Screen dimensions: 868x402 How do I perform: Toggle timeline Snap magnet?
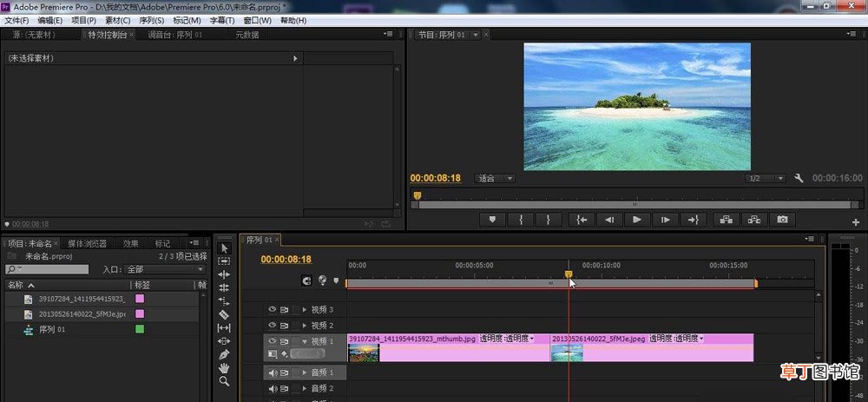click(306, 280)
